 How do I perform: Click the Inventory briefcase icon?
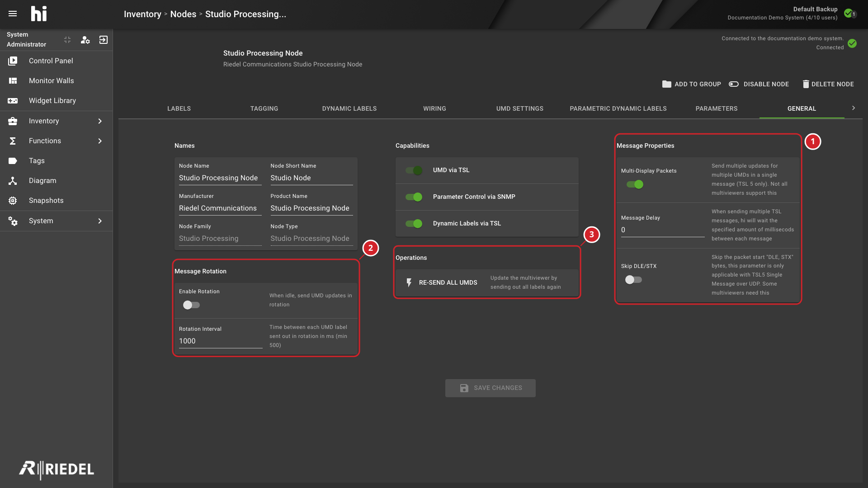pos(13,121)
